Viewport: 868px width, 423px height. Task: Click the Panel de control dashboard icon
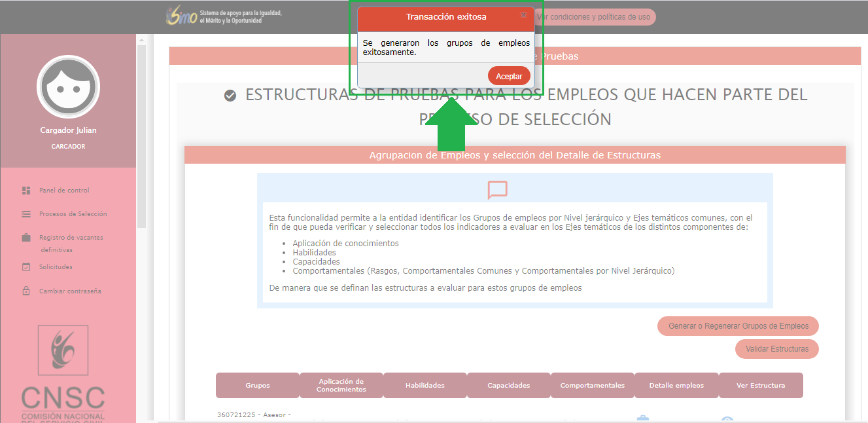pos(26,191)
